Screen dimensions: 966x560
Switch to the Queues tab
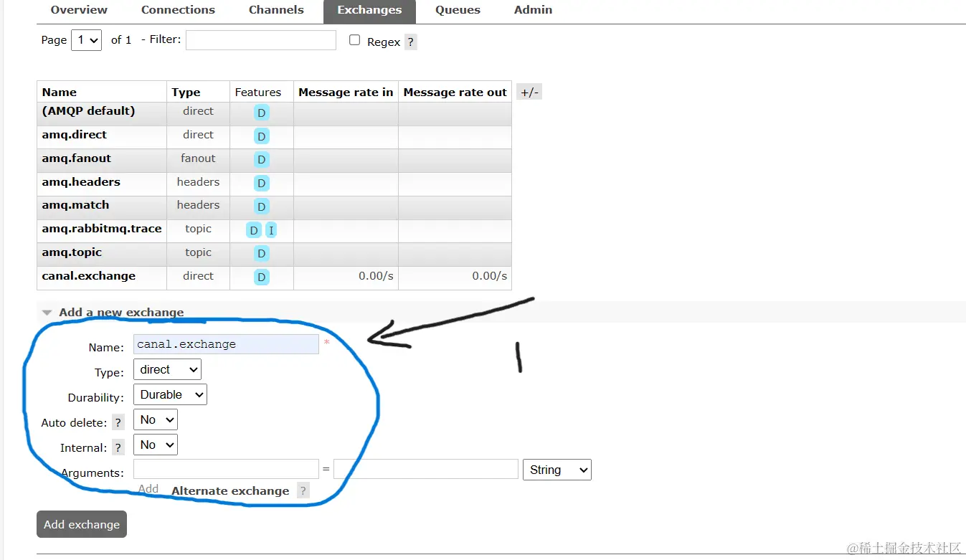point(457,10)
